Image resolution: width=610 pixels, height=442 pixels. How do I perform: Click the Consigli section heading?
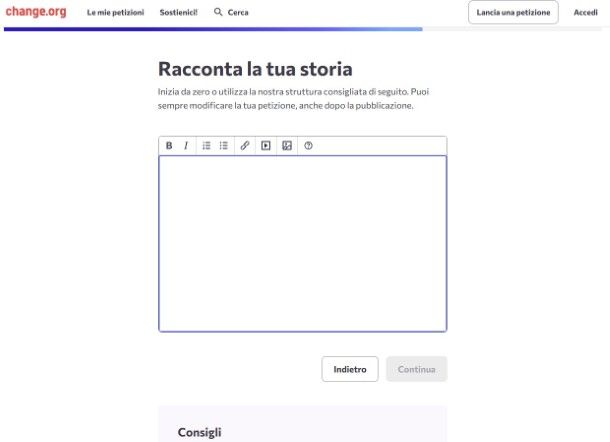tap(199, 432)
